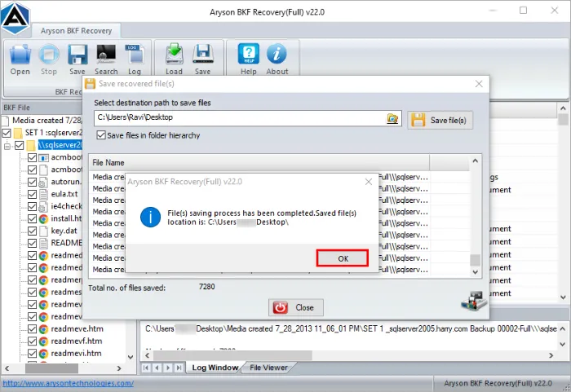Click the Chrome icon beside readmeve.htm
This screenshot has width=571, height=392.
[43, 329]
